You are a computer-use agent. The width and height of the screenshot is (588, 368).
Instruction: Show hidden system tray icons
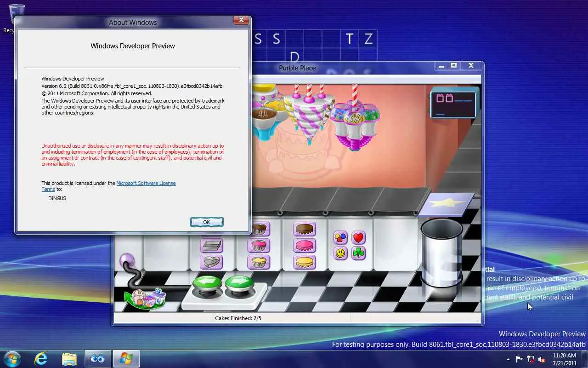click(508, 359)
